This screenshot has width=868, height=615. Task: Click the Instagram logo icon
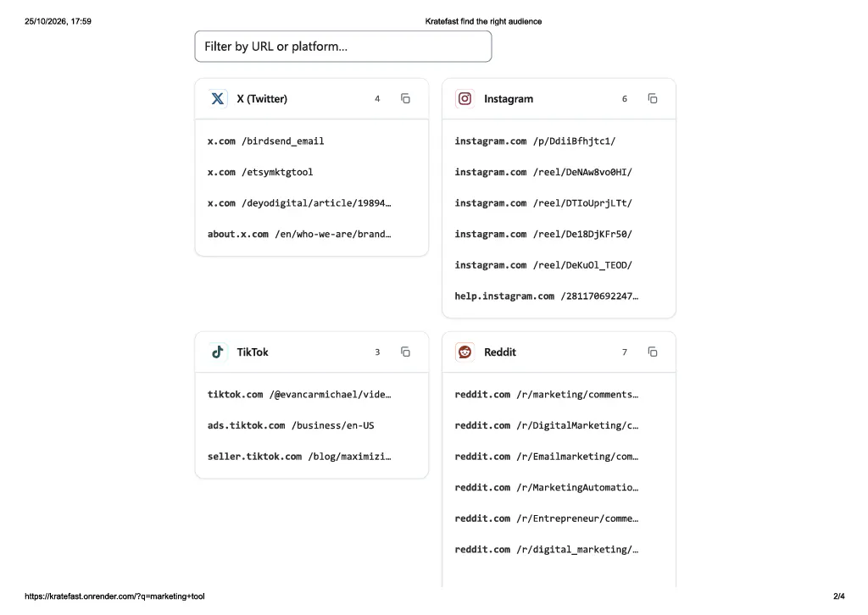point(465,98)
